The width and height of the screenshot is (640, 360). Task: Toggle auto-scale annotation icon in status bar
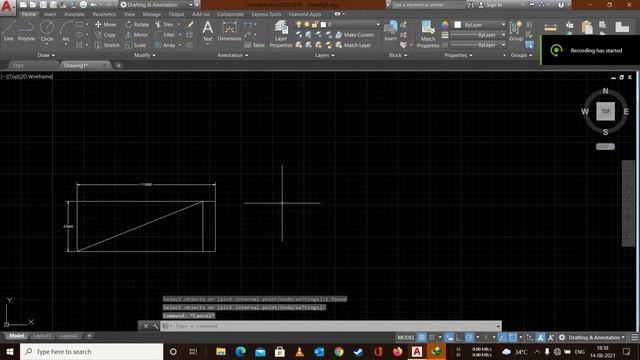[551, 338]
